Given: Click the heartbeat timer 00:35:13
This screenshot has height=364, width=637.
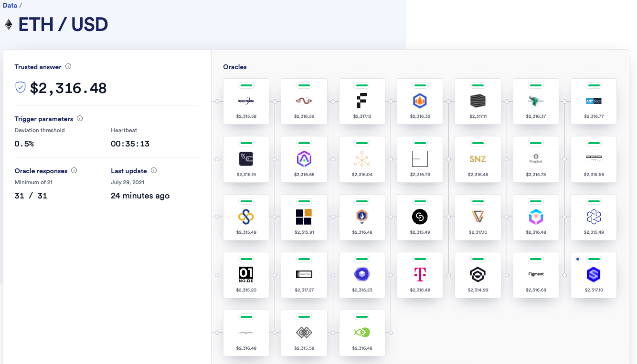Looking at the screenshot, I should (x=130, y=144).
